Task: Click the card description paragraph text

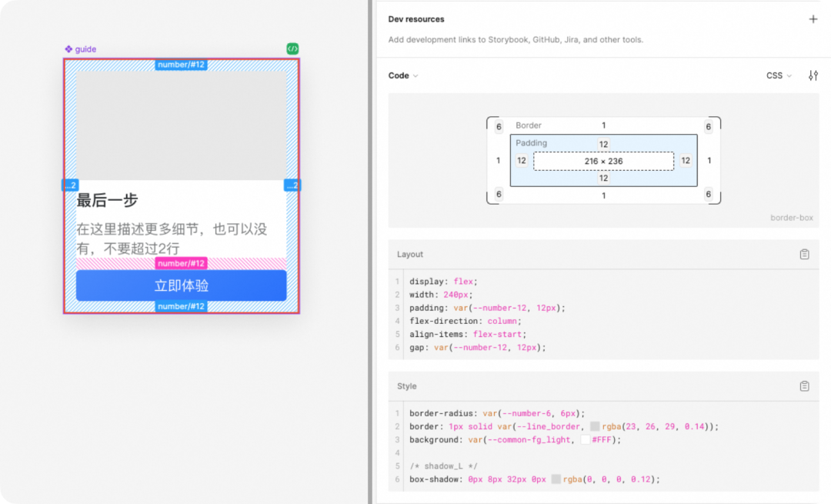Action: coord(172,239)
